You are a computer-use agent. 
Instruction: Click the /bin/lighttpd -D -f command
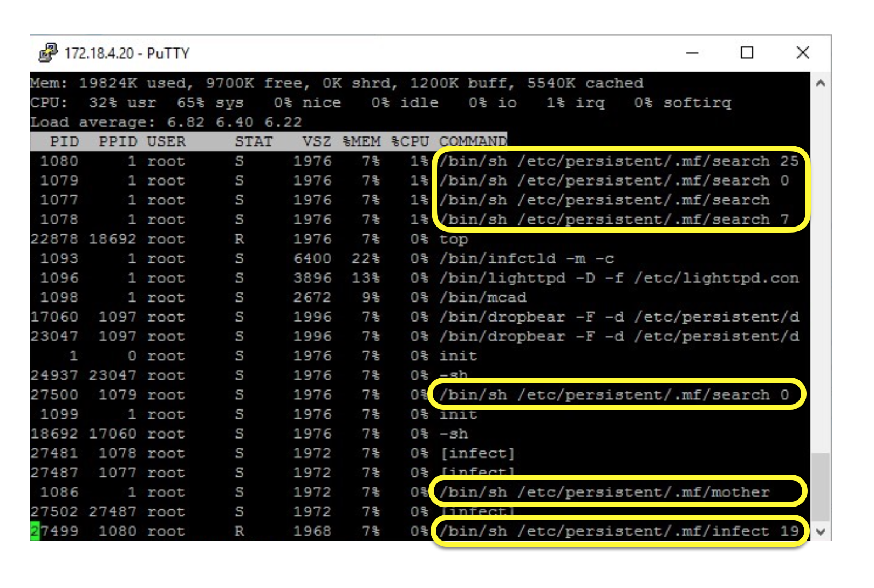[x=619, y=278]
